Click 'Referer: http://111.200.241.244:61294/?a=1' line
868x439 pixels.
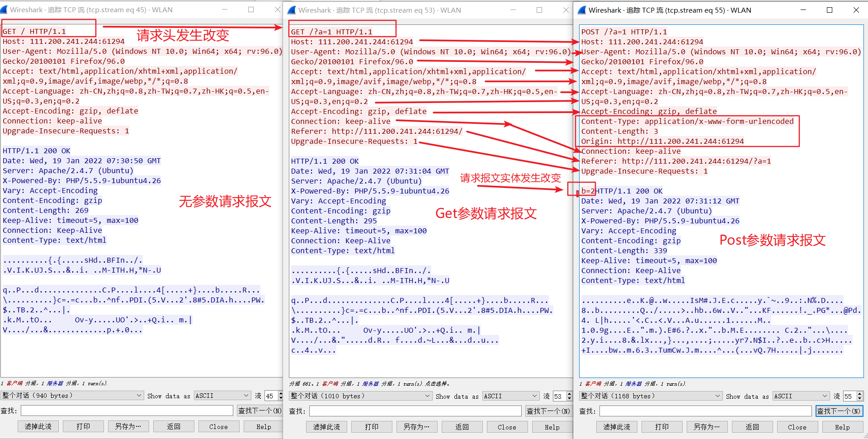(676, 161)
